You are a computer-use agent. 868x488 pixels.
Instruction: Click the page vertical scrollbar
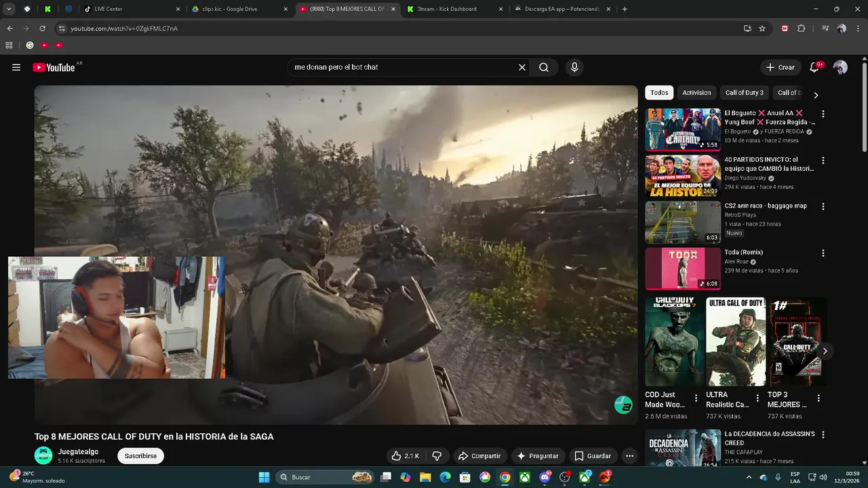[x=864, y=107]
